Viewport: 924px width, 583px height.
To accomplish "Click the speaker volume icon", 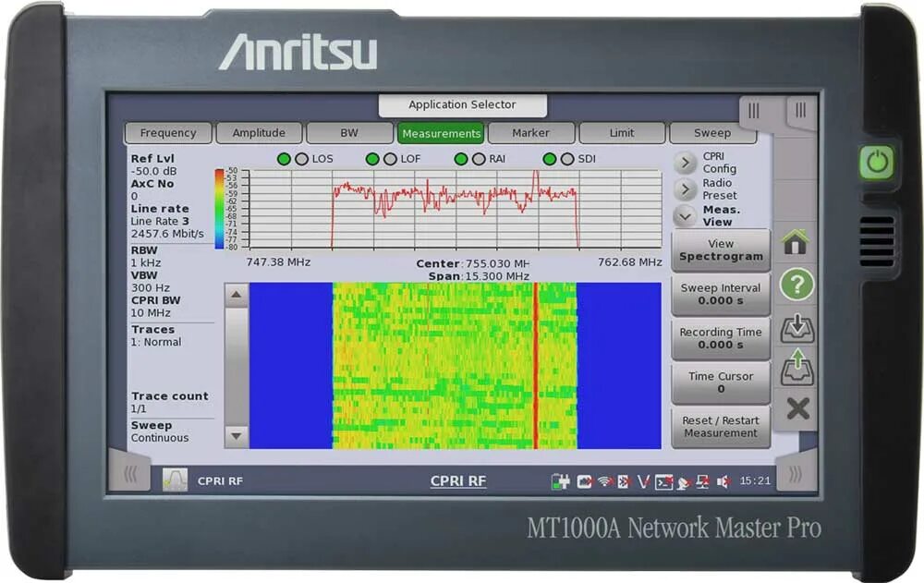I will click(x=724, y=480).
